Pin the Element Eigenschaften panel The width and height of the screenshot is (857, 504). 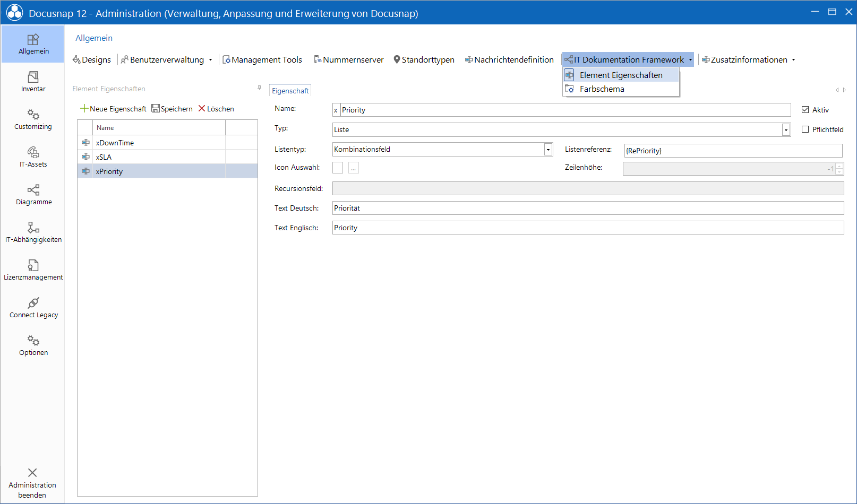click(259, 88)
